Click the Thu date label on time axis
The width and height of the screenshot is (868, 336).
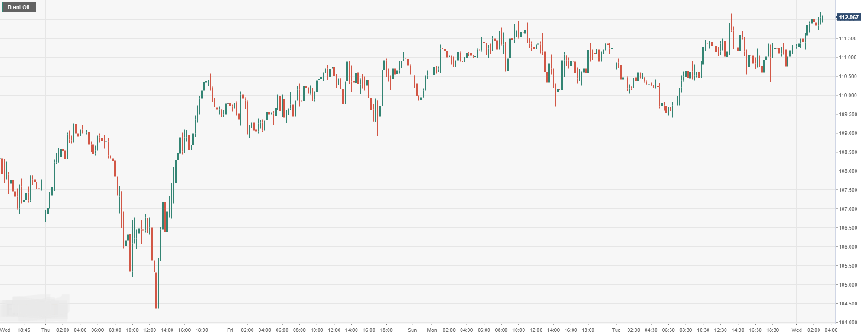(x=45, y=330)
